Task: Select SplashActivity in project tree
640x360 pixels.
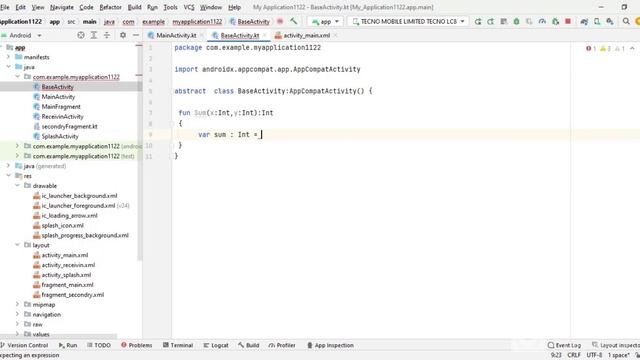Action: click(x=60, y=136)
